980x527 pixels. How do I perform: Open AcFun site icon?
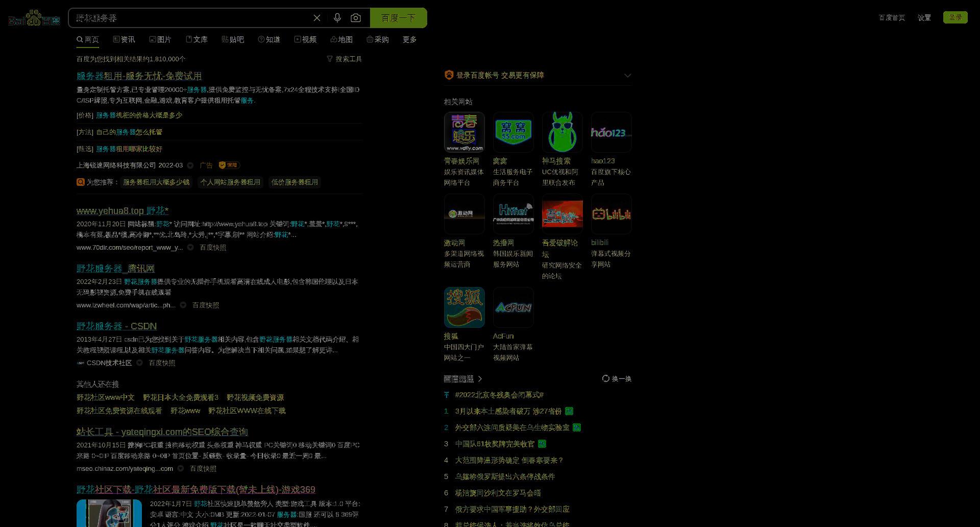click(x=513, y=307)
